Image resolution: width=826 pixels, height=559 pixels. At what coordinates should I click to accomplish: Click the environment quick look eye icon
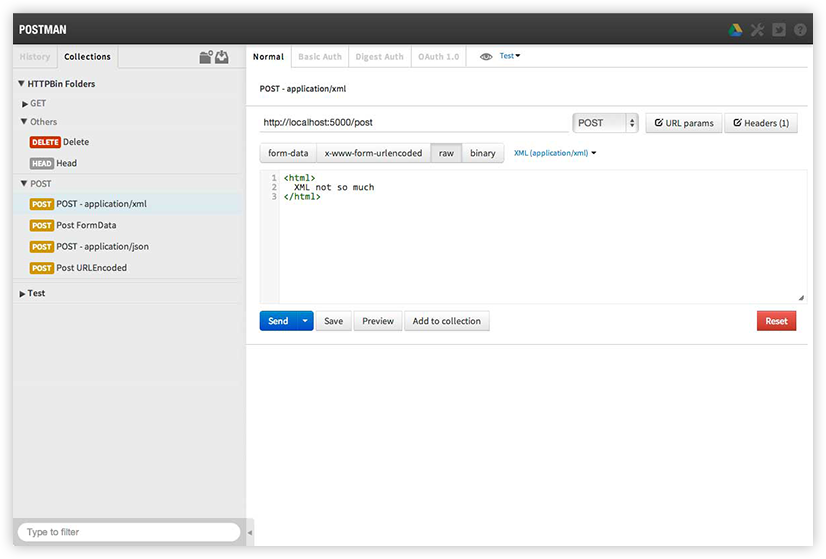486,56
